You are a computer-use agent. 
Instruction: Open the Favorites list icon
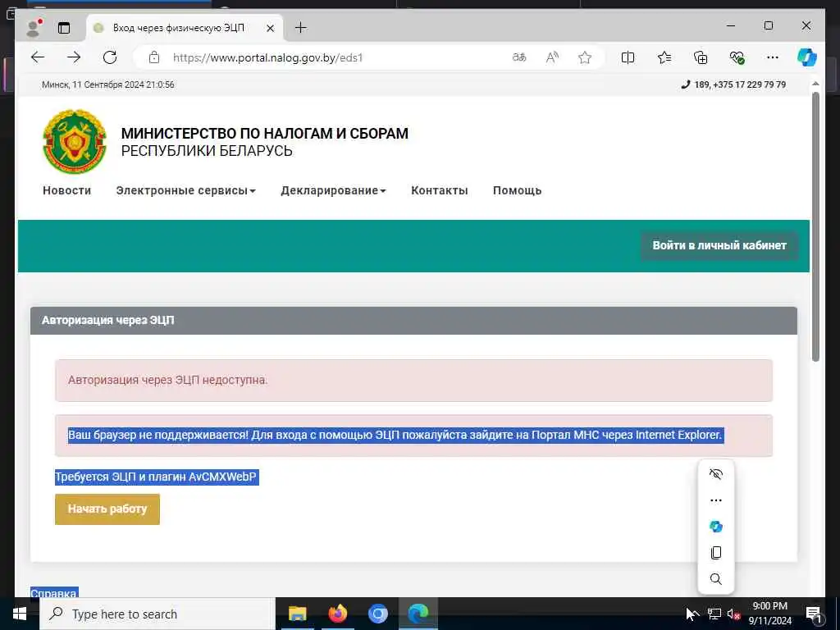664,57
